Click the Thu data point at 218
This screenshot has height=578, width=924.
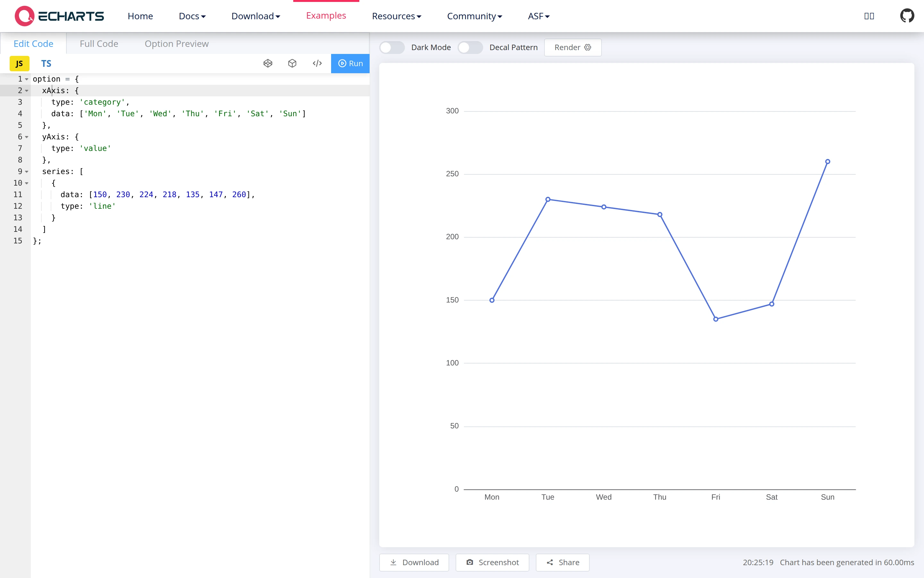point(660,215)
